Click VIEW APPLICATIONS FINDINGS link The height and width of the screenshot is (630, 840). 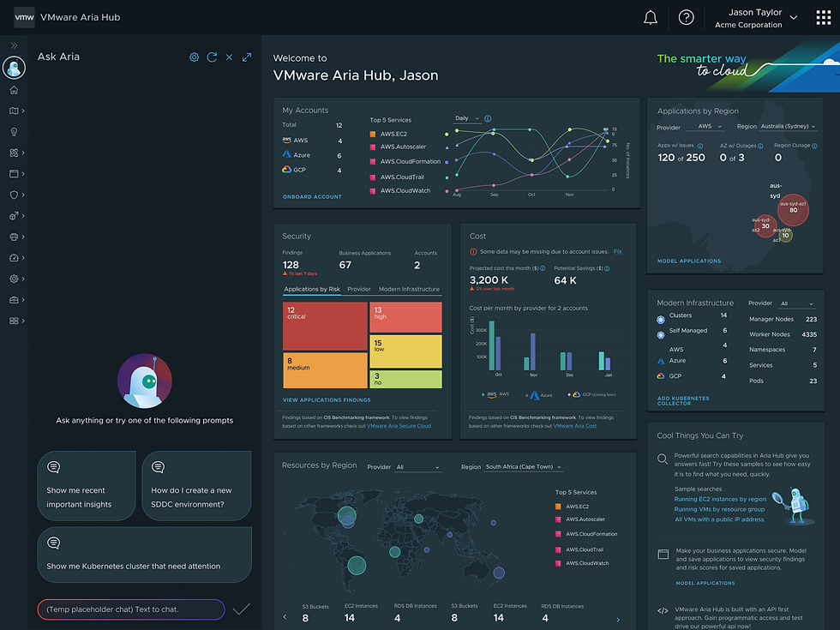tap(327, 400)
